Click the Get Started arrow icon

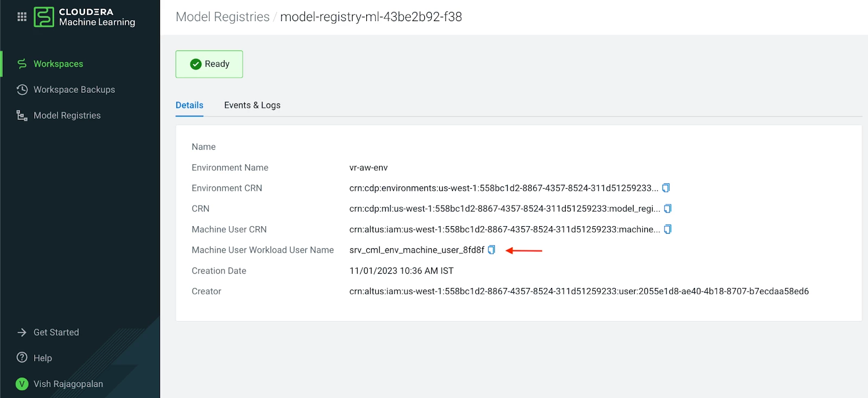tap(22, 332)
